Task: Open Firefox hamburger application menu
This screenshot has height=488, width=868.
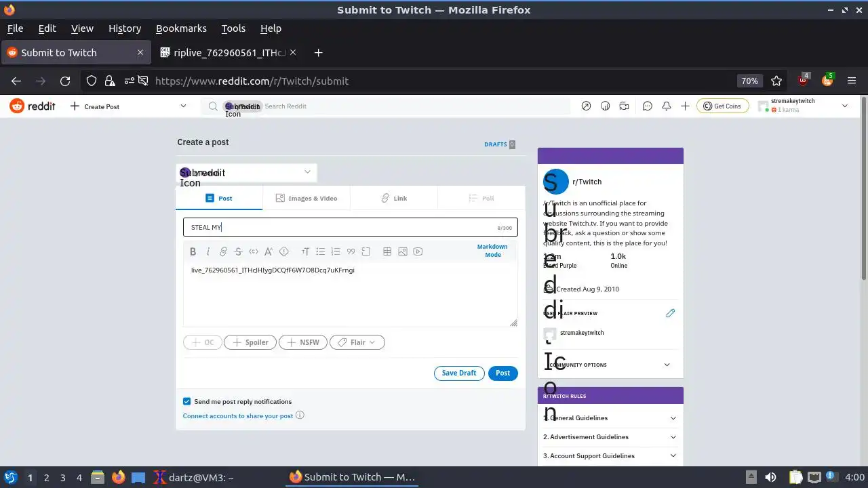Action: click(852, 81)
